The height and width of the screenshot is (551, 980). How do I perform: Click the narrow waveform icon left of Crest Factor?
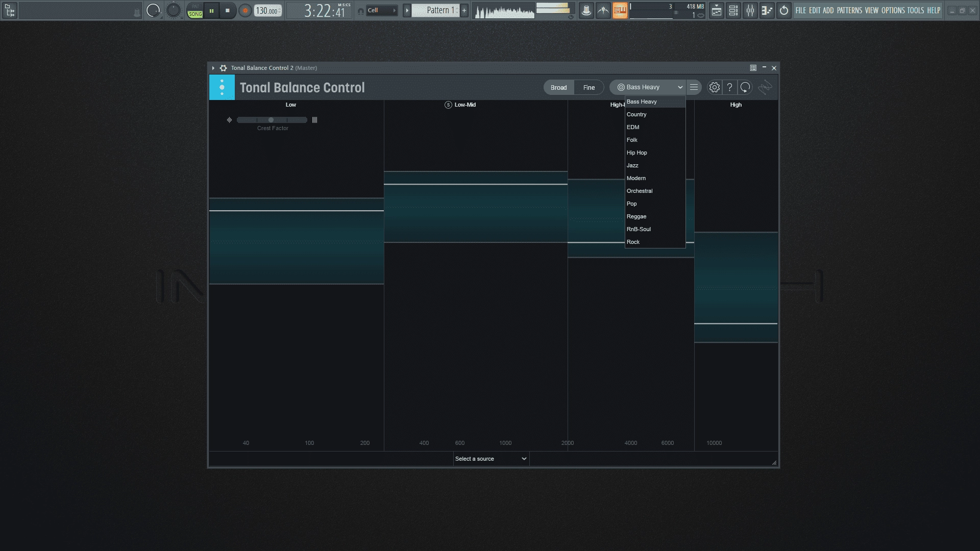pos(229,120)
